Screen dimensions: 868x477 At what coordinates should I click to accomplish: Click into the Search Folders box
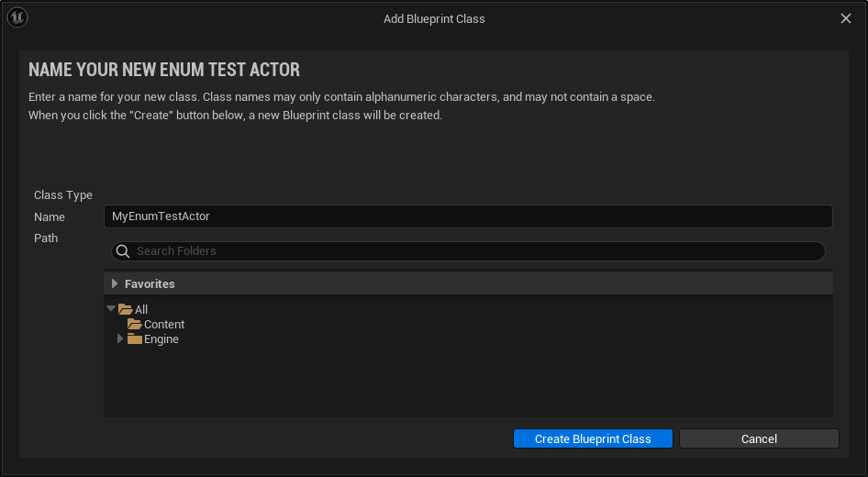point(468,251)
